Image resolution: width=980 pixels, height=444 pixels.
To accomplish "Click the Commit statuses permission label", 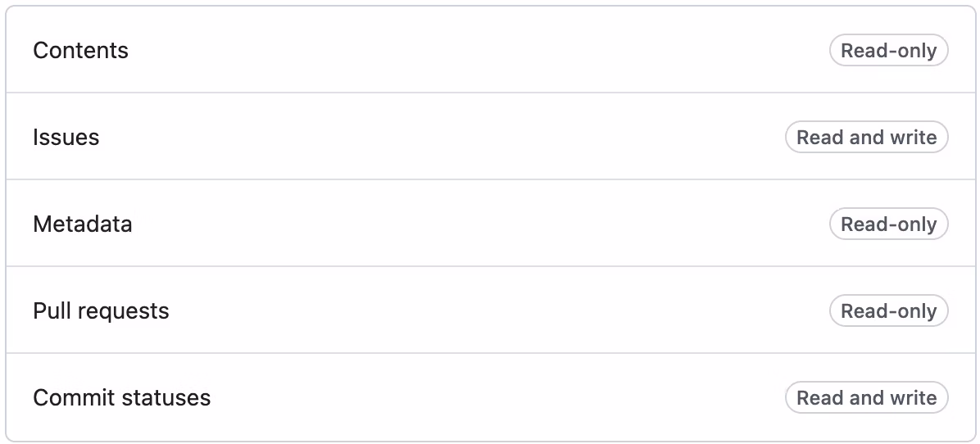I will (x=121, y=398).
